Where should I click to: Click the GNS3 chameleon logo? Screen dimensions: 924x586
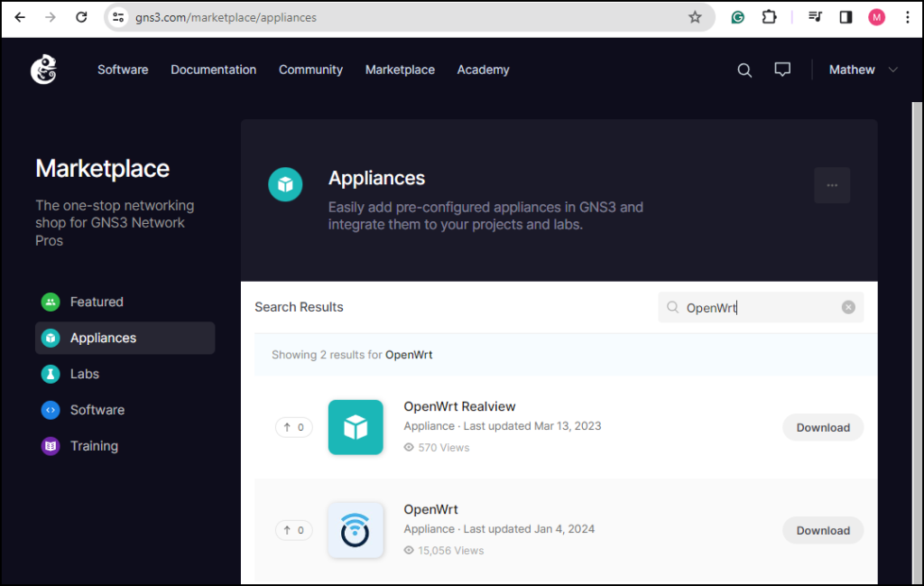tap(43, 70)
